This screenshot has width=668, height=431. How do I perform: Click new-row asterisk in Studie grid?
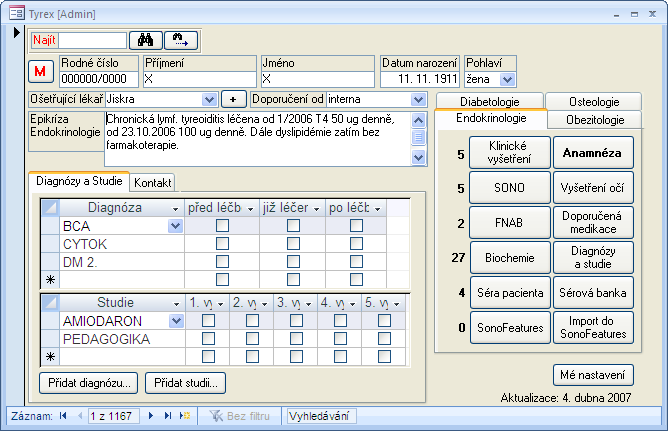50,356
